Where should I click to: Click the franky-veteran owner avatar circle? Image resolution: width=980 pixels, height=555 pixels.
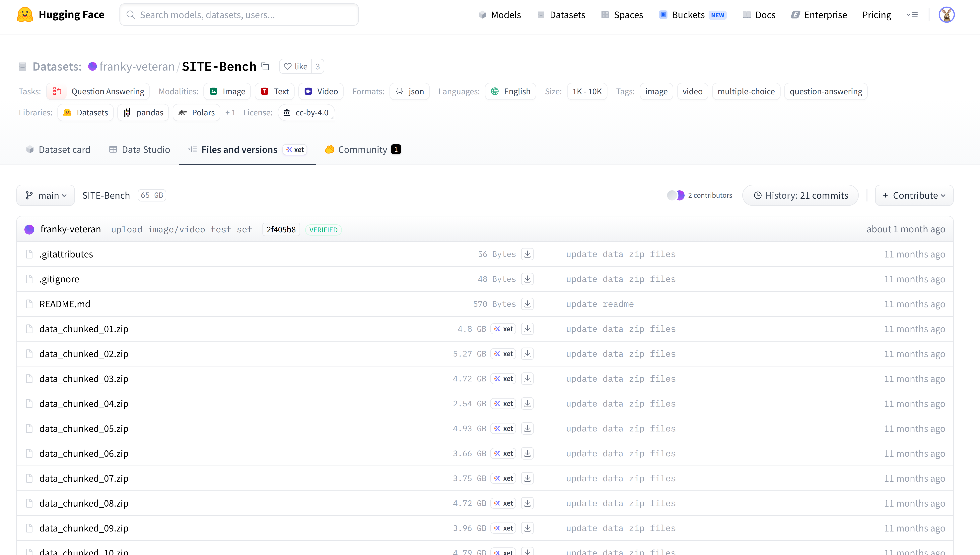pyautogui.click(x=92, y=67)
